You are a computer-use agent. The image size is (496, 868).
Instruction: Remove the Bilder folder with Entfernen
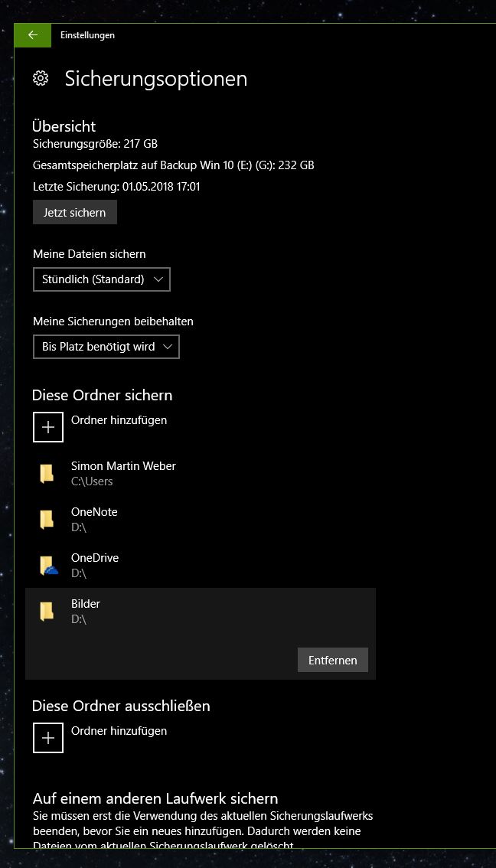click(x=333, y=660)
